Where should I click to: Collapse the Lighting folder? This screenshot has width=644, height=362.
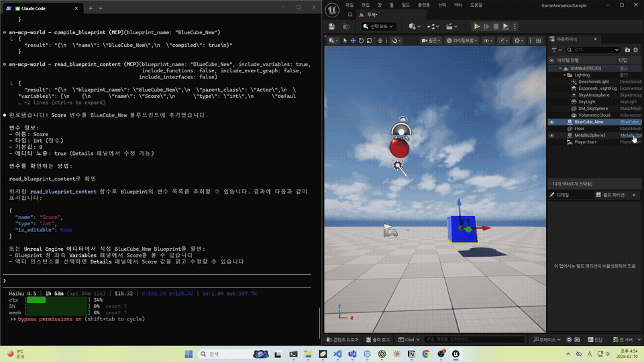[x=564, y=75]
